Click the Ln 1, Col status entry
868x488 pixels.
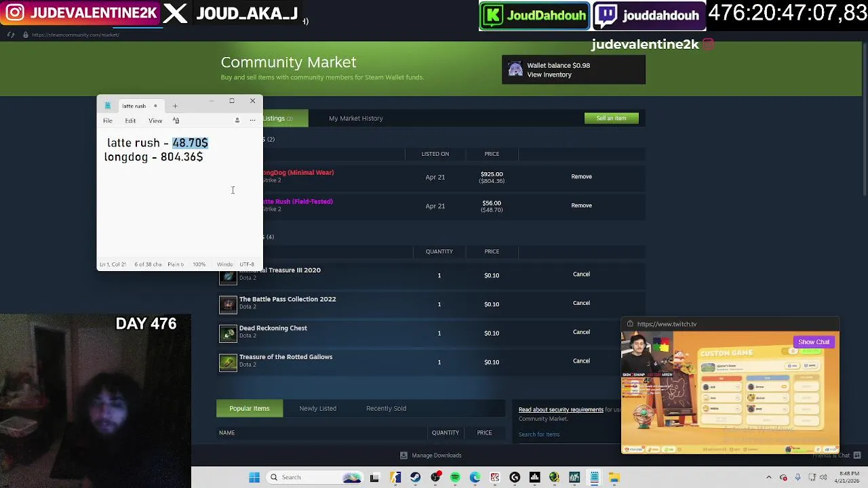pos(113,264)
